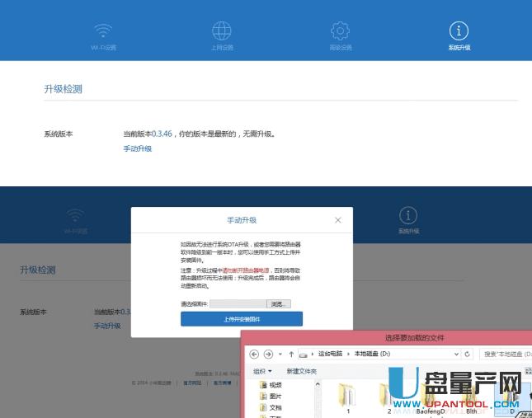Click the up-directory arrow in file dialog

(291, 354)
